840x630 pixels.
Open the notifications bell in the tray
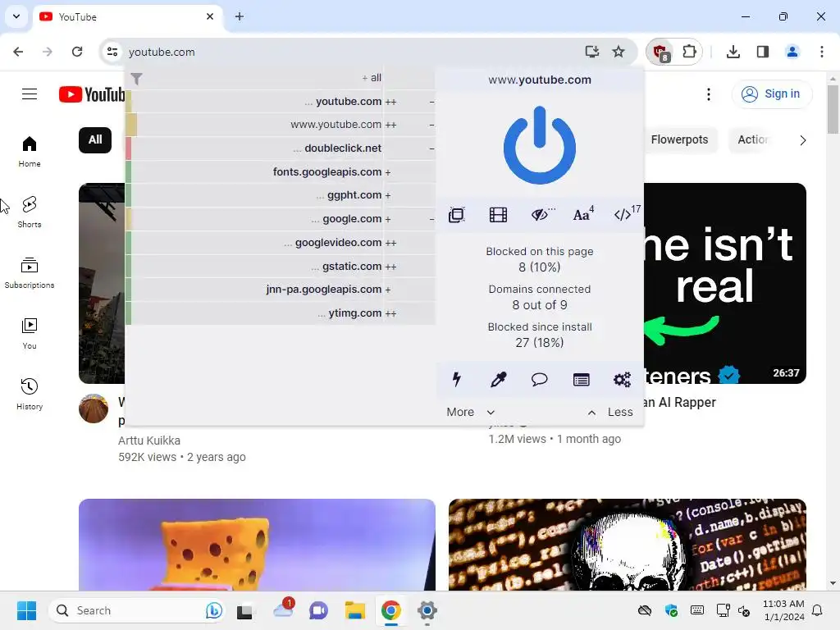pyautogui.click(x=817, y=610)
